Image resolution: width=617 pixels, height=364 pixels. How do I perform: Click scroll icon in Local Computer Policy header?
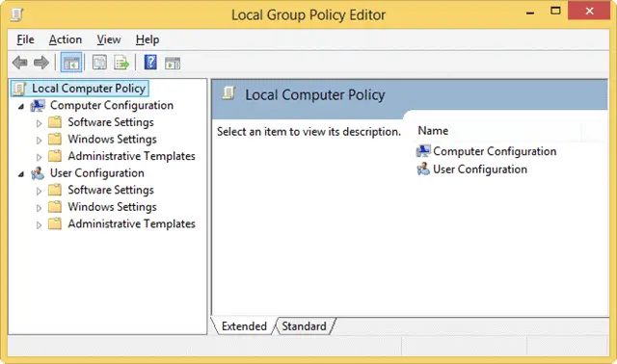coord(229,94)
